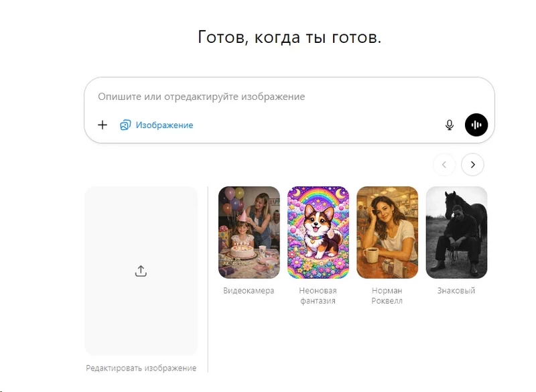The image size is (536, 392).
Task: Click the Видеокамера style label
Action: [249, 291]
